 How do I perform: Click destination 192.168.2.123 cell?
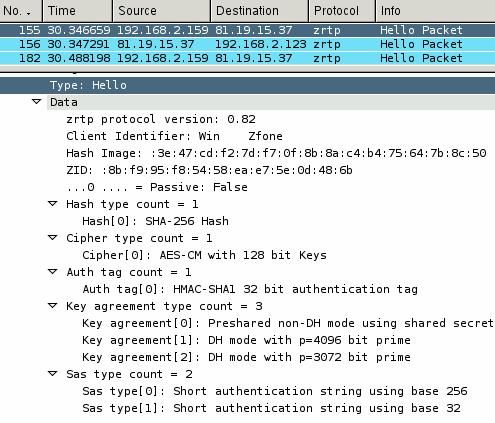click(x=261, y=44)
